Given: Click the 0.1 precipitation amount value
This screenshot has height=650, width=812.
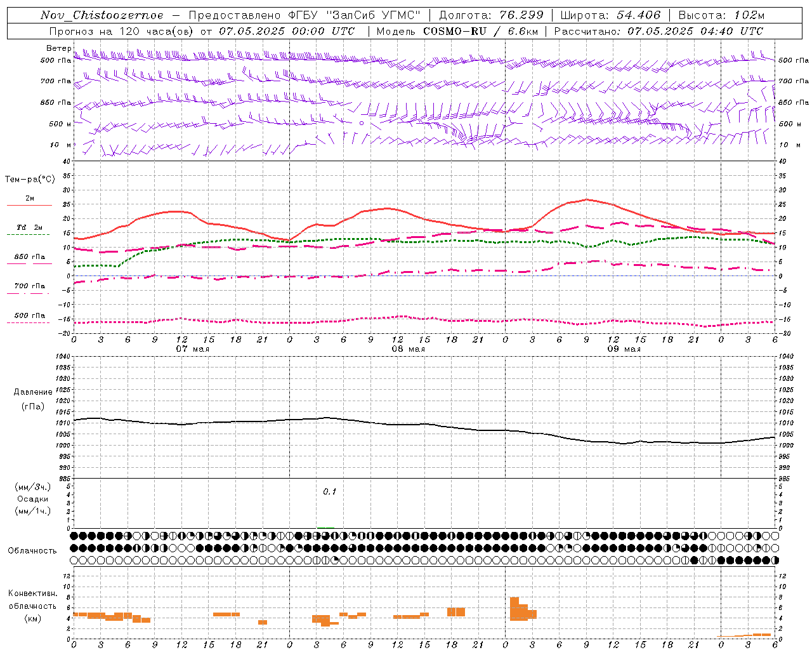Looking at the screenshot, I should tap(329, 491).
